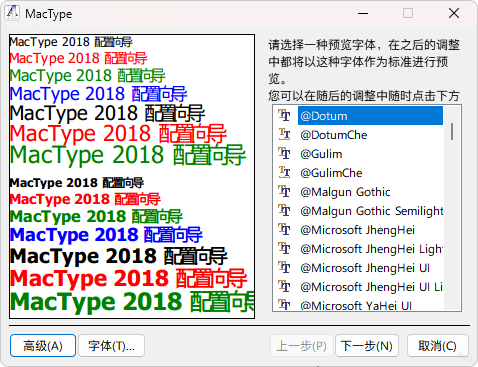
Task: Click the font icon beside @Microsoft JhengHei Light
Action: click(284, 248)
